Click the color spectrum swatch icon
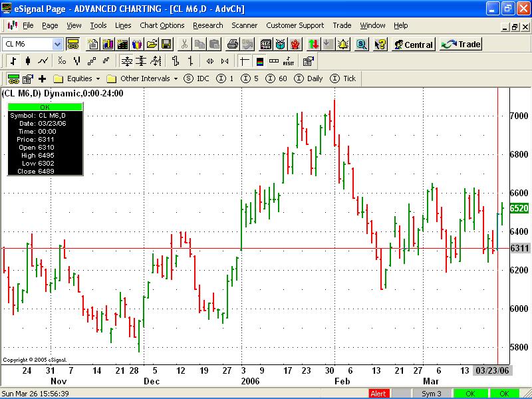This screenshot has height=399, width=532. (x=259, y=61)
